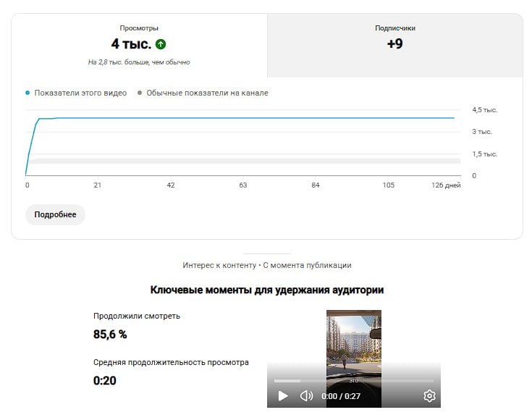Open the Подробнее details button
Screen dimensions: 532x415
[55, 214]
